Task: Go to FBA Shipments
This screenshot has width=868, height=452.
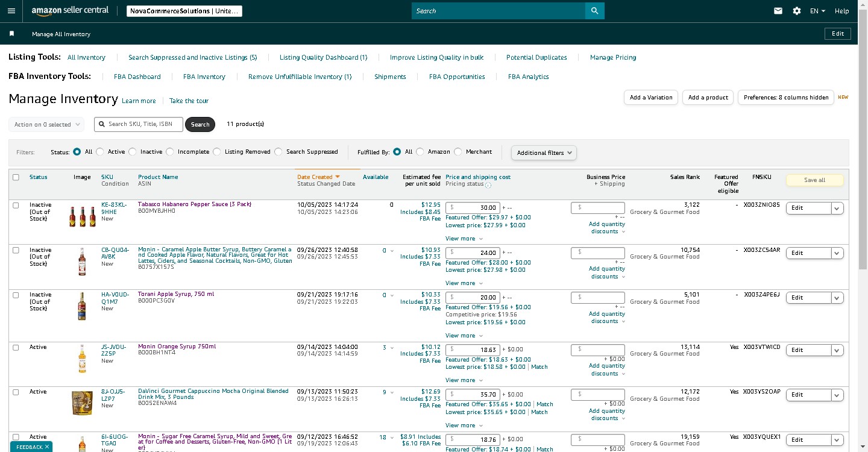Action: click(x=390, y=77)
